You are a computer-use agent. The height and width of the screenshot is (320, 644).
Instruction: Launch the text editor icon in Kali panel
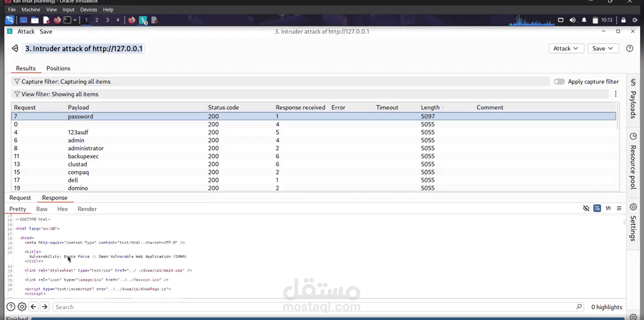click(x=46, y=20)
